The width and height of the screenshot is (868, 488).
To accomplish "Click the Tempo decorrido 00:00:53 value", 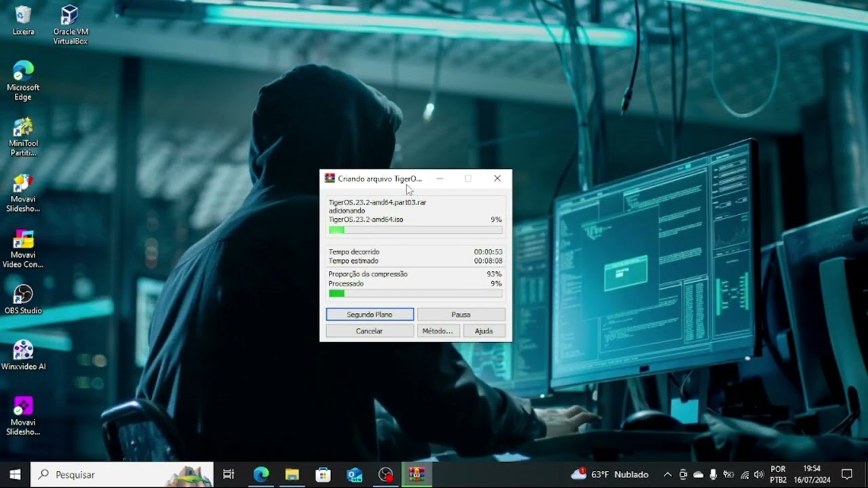I will click(488, 251).
